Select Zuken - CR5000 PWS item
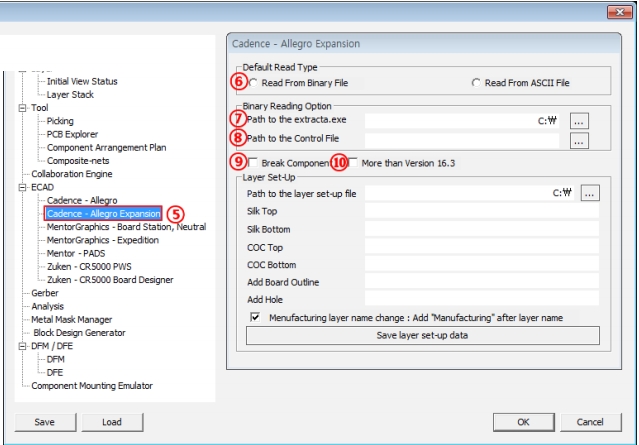 coord(89,267)
